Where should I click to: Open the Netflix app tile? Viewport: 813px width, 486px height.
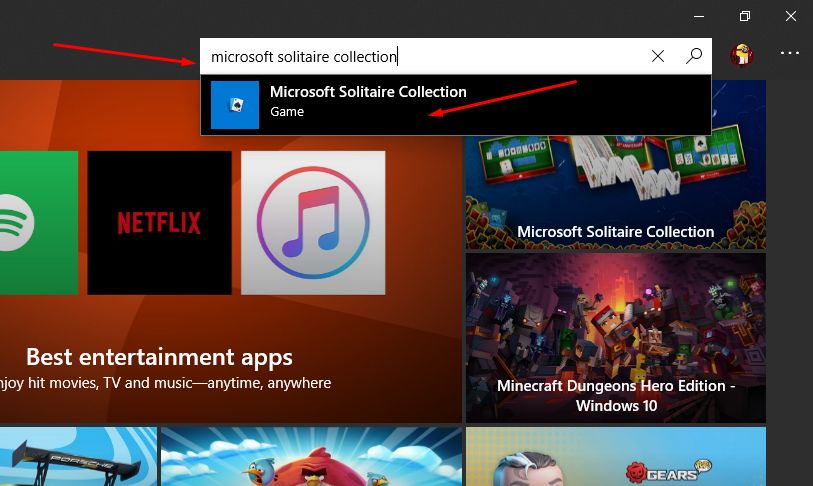point(160,223)
